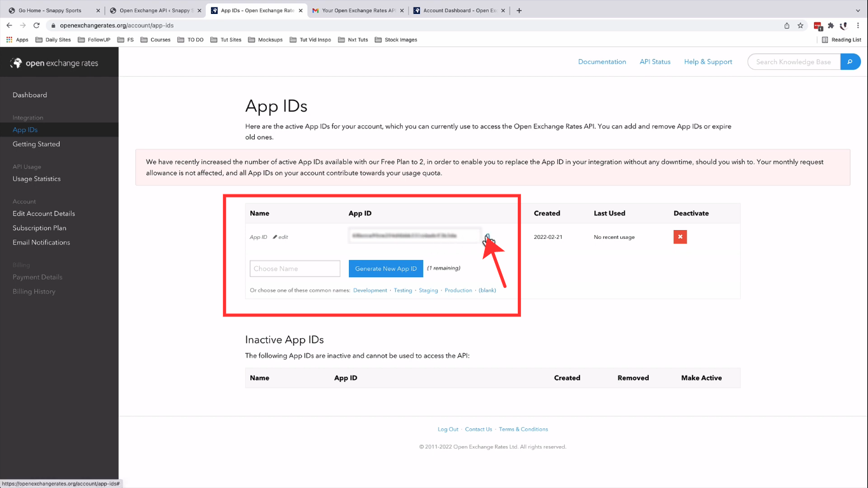Open Email Notifications settings

tap(41, 242)
